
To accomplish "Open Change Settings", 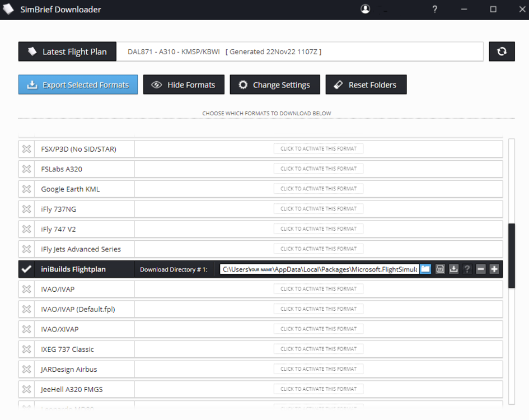I will [275, 85].
